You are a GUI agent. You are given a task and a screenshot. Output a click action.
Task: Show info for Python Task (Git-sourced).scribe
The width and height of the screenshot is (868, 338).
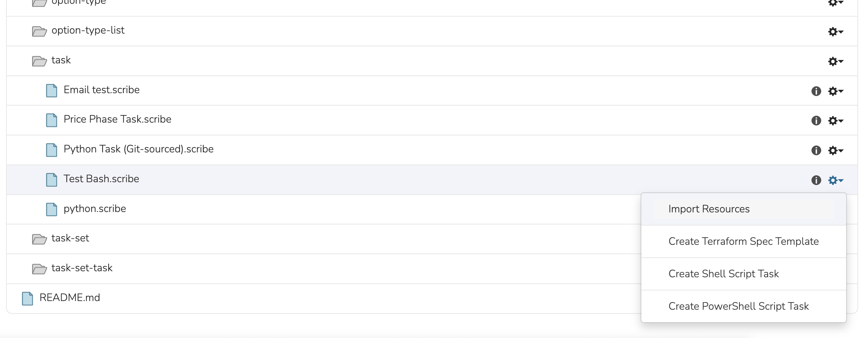816,151
